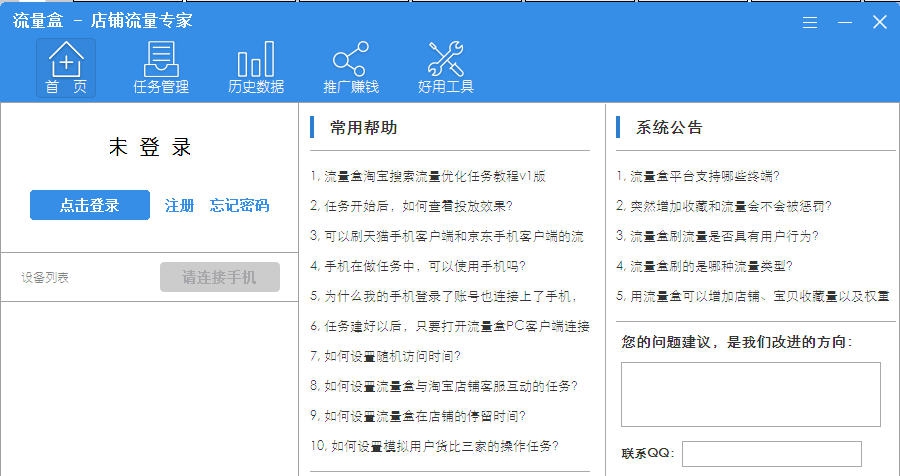Open help 7 如何设置随机访问时间

[x=385, y=356]
